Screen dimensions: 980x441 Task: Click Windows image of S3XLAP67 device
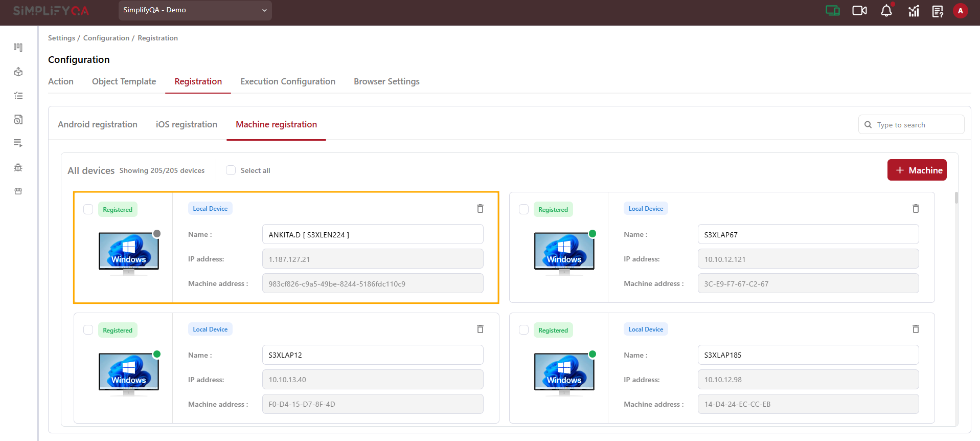564,253
